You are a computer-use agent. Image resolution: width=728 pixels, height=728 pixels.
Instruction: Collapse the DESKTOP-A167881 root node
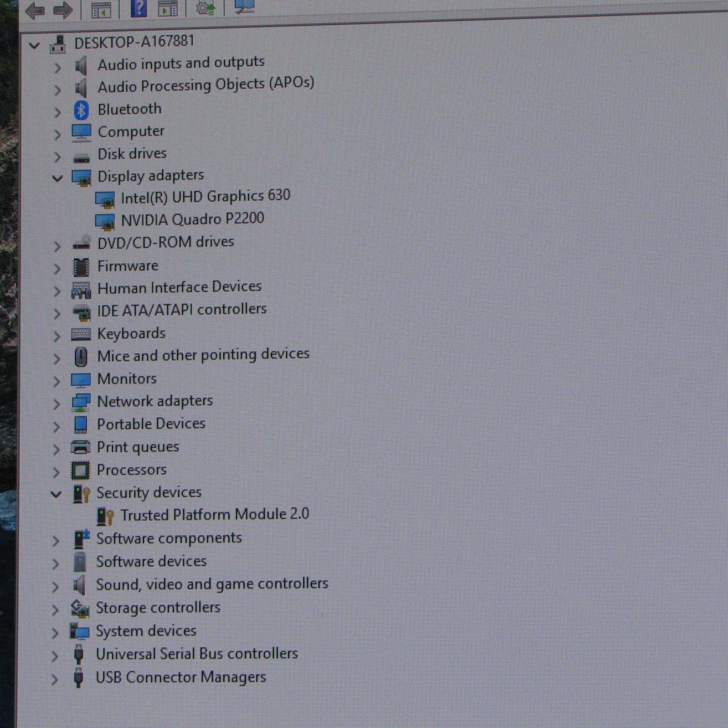pyautogui.click(x=34, y=46)
